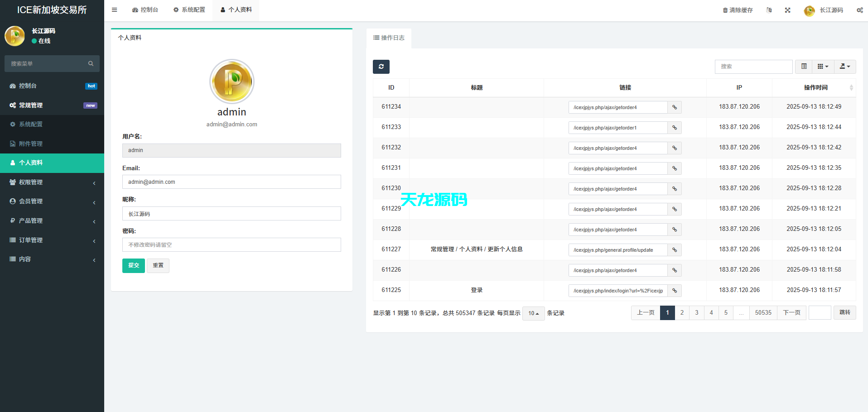Click the card view toggle icon near 搜索 box
The image size is (868, 412).
click(804, 66)
